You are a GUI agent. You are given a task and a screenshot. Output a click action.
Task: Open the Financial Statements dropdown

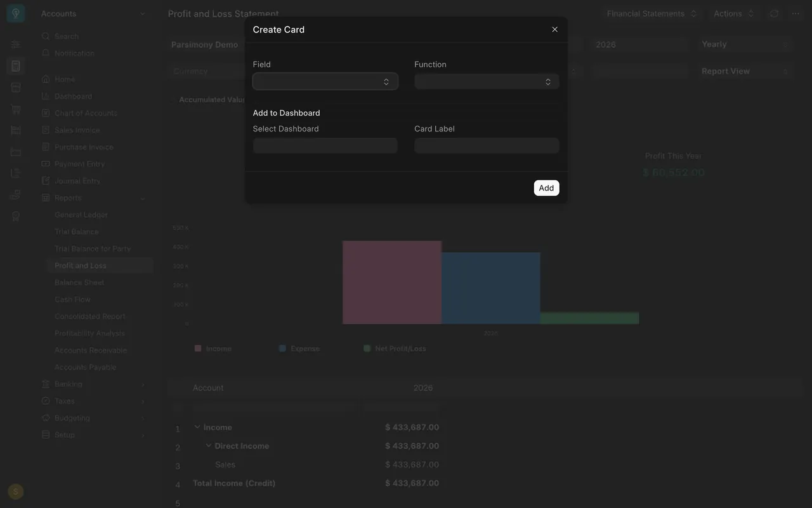coord(652,13)
